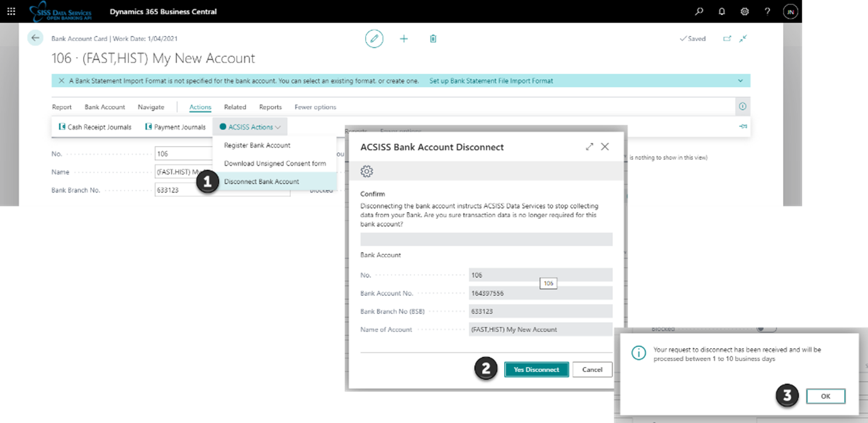Click the plus icon to create new

[x=403, y=38]
